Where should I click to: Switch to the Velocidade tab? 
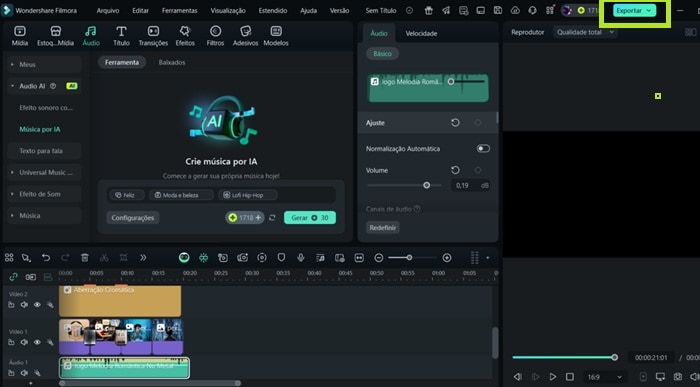pyautogui.click(x=421, y=33)
